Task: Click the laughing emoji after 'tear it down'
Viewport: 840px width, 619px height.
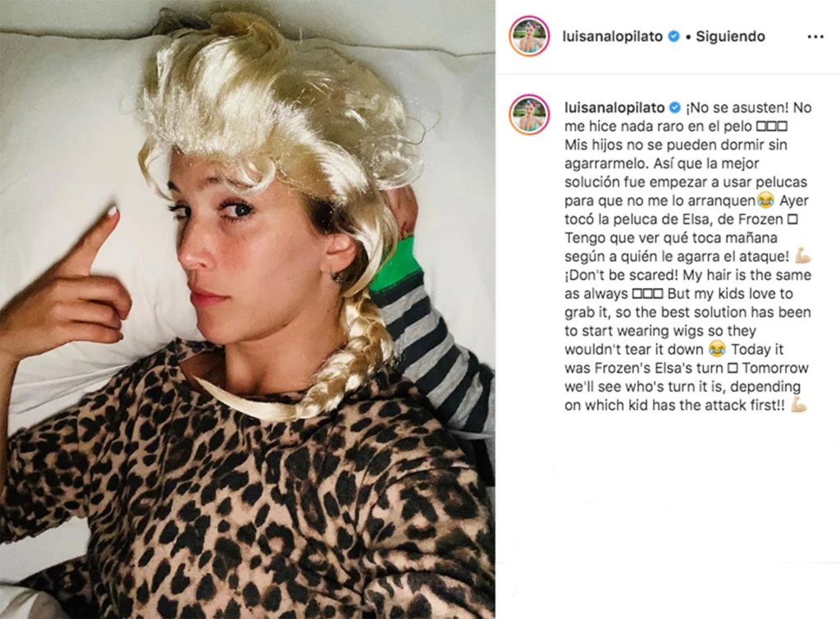Action: (716, 350)
